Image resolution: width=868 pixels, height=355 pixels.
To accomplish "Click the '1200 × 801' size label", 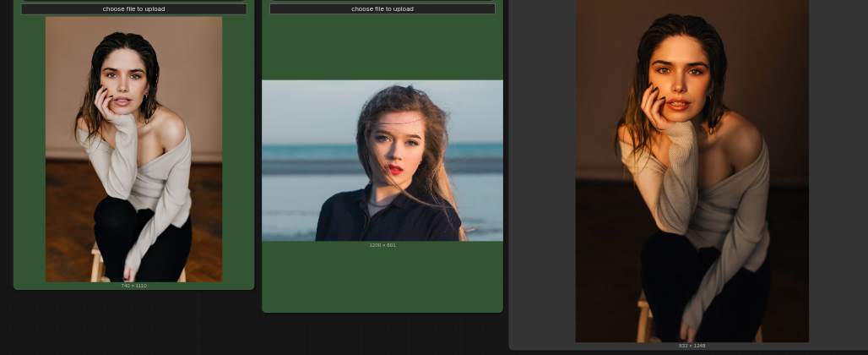I will 382,245.
